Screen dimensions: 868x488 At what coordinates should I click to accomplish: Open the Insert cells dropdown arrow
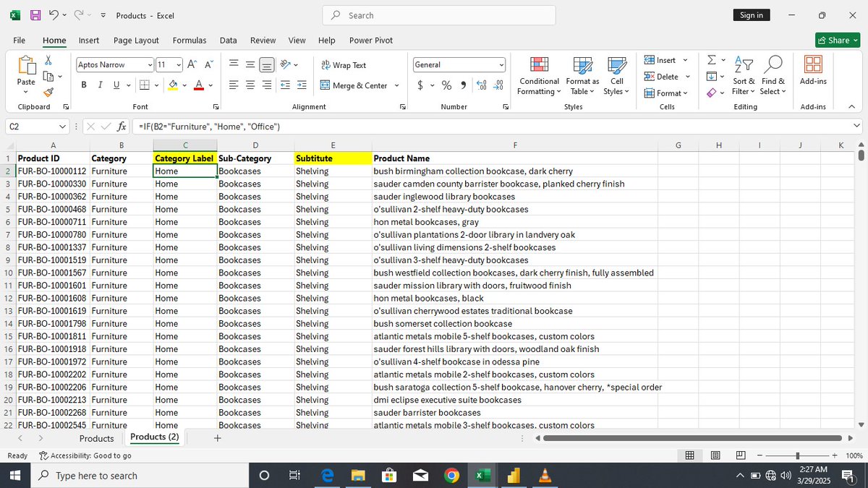click(685, 60)
